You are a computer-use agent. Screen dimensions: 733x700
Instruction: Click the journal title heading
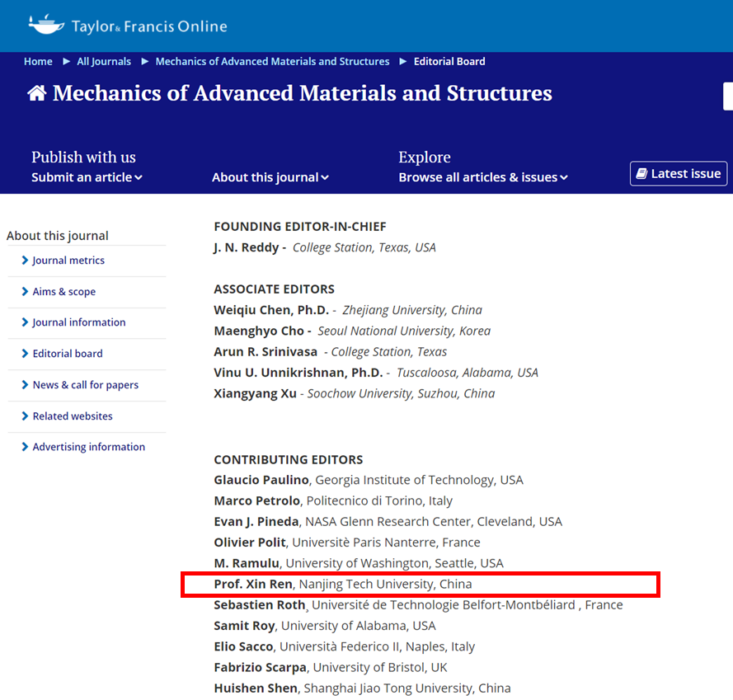[302, 93]
